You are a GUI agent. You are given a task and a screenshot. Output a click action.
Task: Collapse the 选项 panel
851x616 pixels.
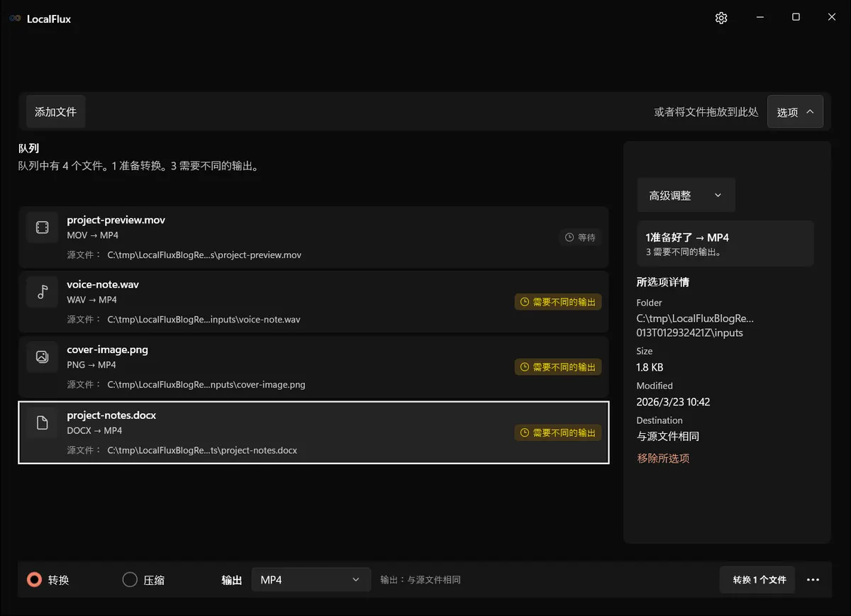tap(795, 112)
